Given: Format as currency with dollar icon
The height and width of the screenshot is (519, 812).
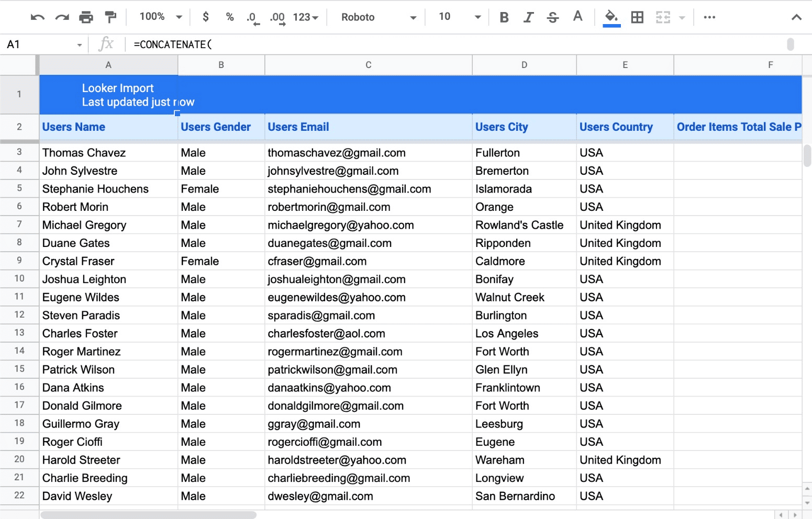Looking at the screenshot, I should pos(206,17).
